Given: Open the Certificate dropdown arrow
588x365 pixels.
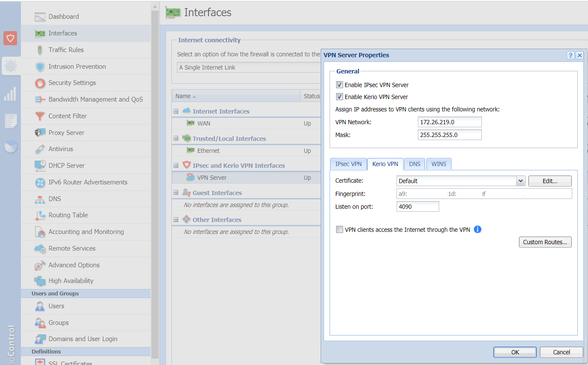Looking at the screenshot, I should pos(520,181).
